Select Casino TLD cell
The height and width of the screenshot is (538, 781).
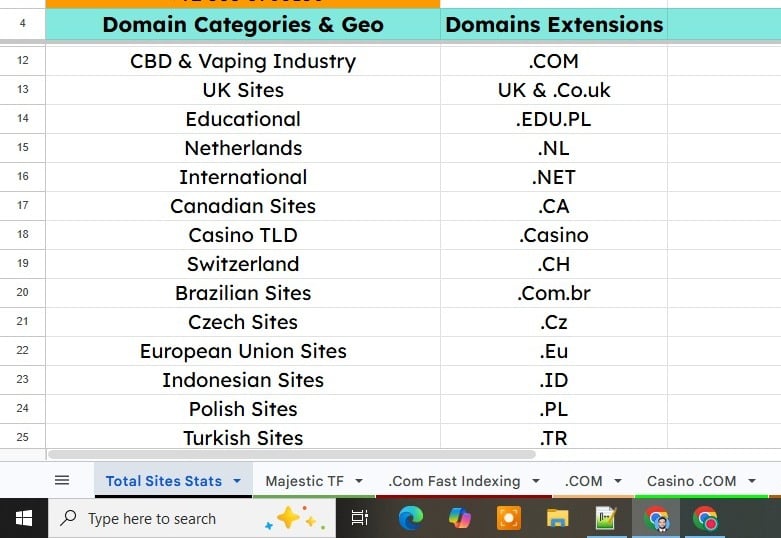(243, 235)
